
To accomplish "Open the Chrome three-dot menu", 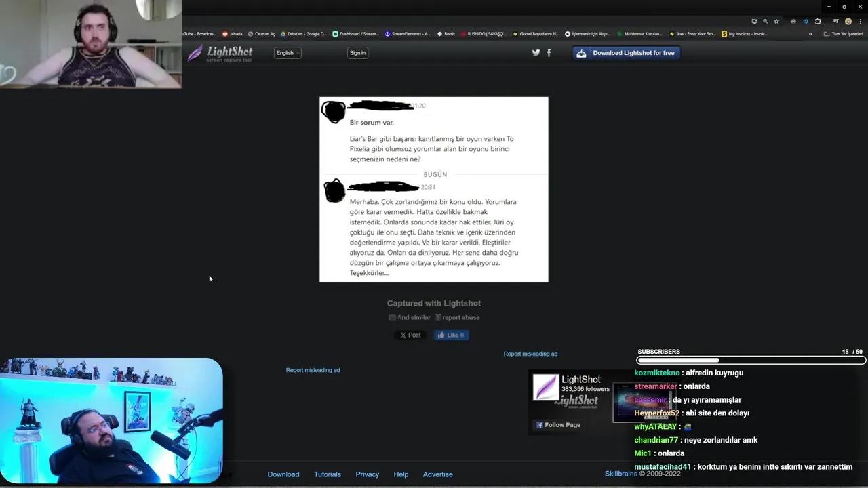I will click(859, 22).
